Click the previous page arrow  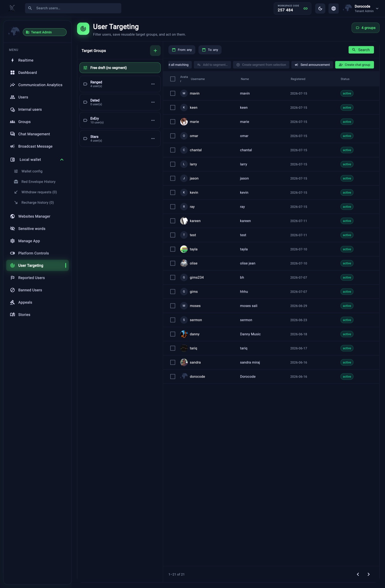358,574
